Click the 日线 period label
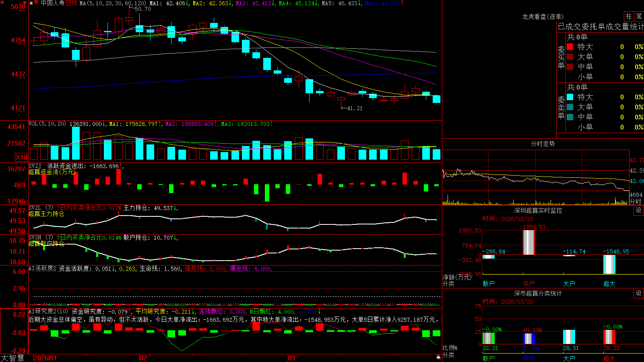This screenshot has height=362, width=644. point(71,3)
